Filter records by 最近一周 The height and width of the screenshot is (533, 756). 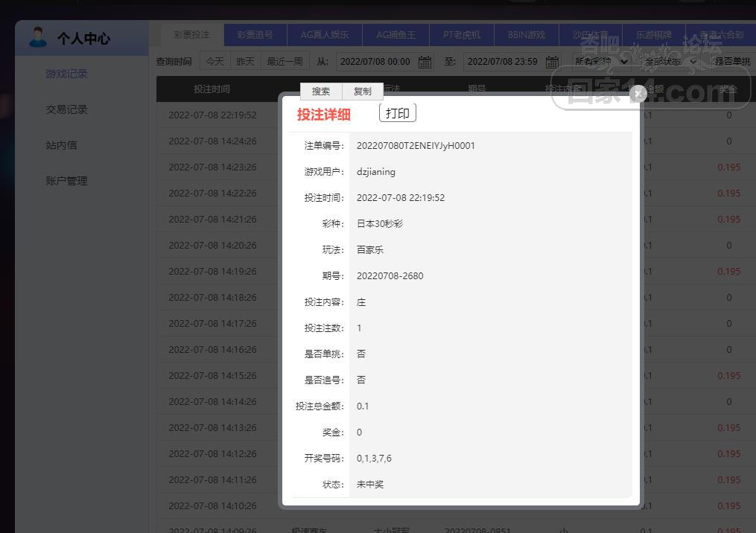[285, 61]
